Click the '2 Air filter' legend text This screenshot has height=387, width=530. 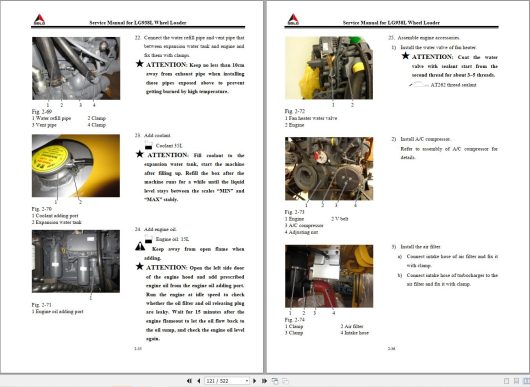(352, 326)
